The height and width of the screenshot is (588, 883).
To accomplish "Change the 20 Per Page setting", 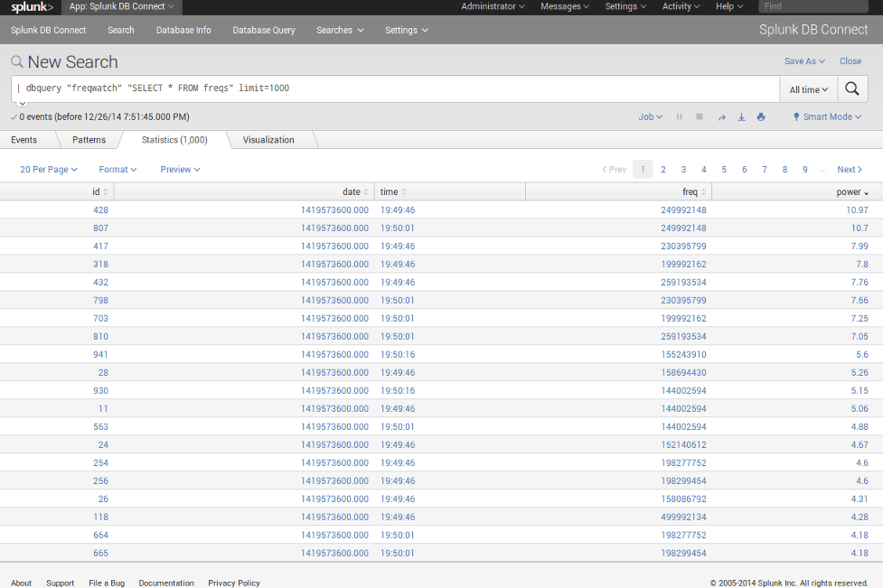I will [49, 170].
